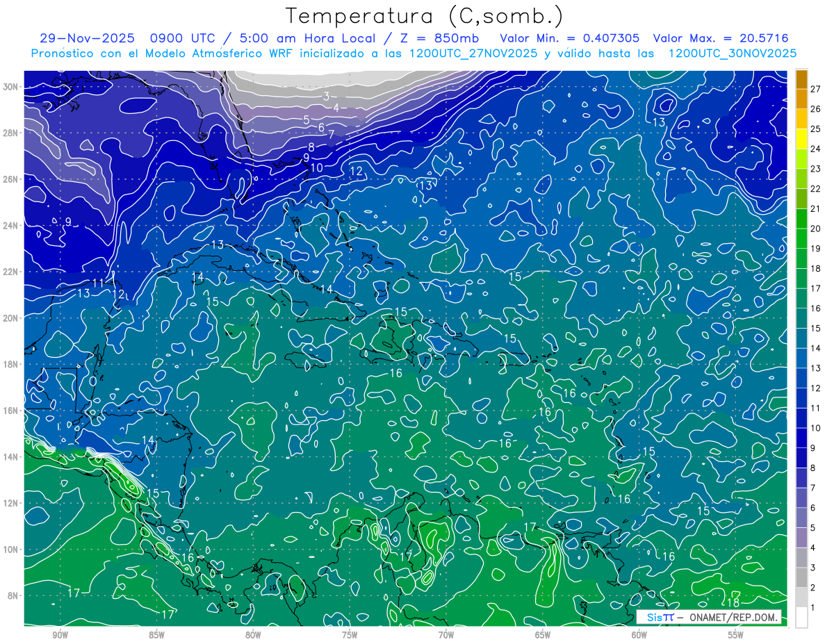Click the 65W longitude label
The image size is (834, 644).
click(x=543, y=635)
